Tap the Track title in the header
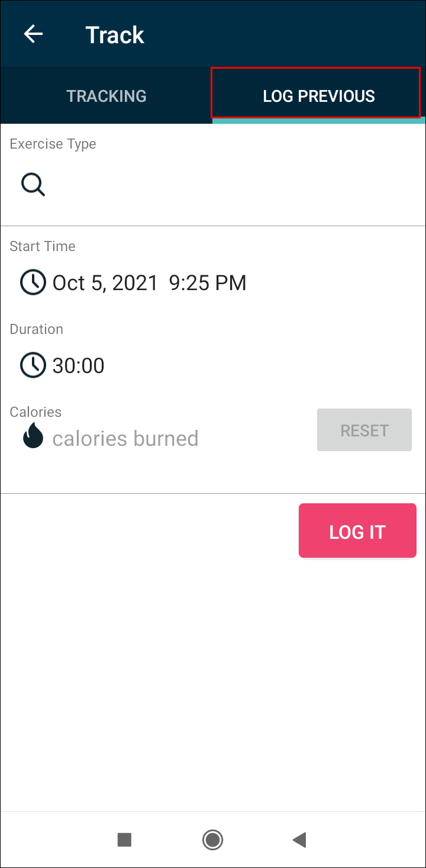Screen dimensions: 426x868 coord(115,35)
